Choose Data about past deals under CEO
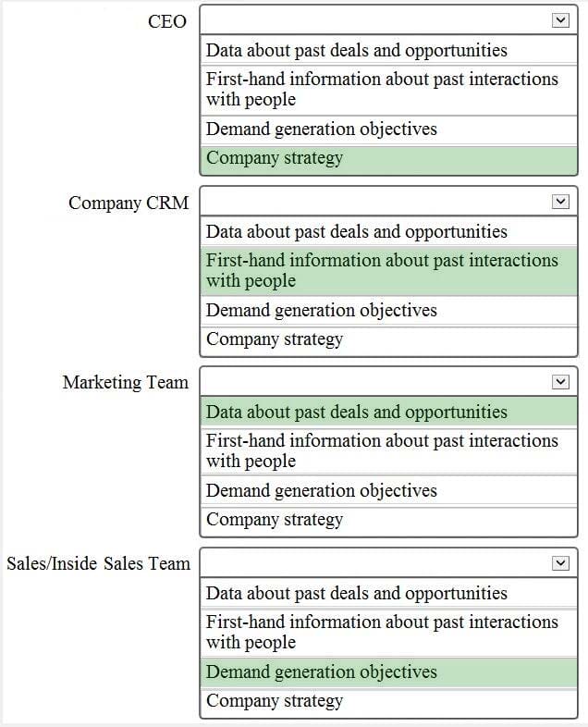 (x=388, y=50)
